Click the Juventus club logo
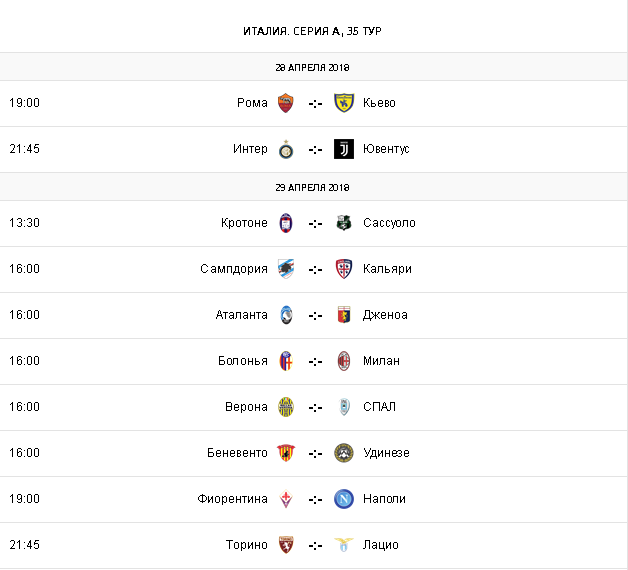Viewport: 628px width, 570px height. coord(344,149)
